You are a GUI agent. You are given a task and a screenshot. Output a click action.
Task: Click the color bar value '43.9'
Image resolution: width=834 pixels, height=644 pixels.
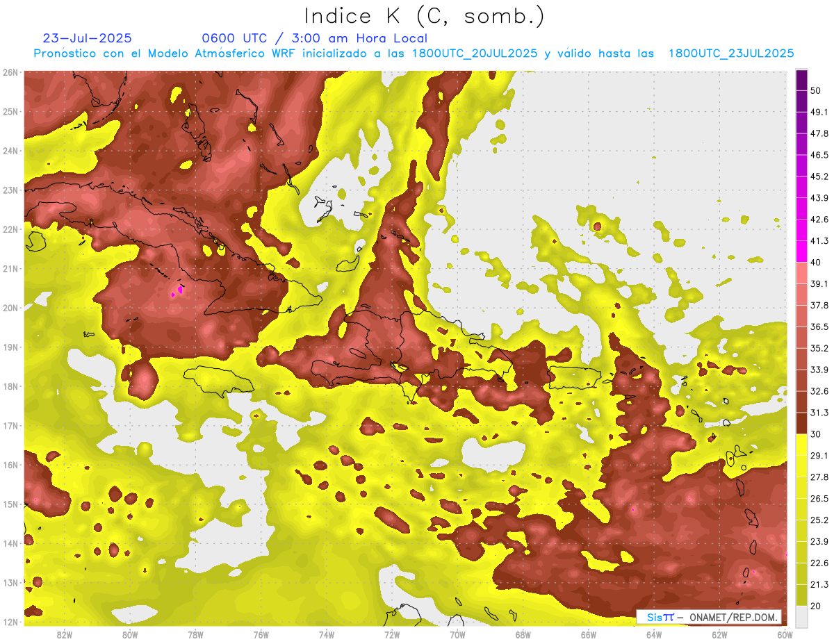[x=819, y=198]
